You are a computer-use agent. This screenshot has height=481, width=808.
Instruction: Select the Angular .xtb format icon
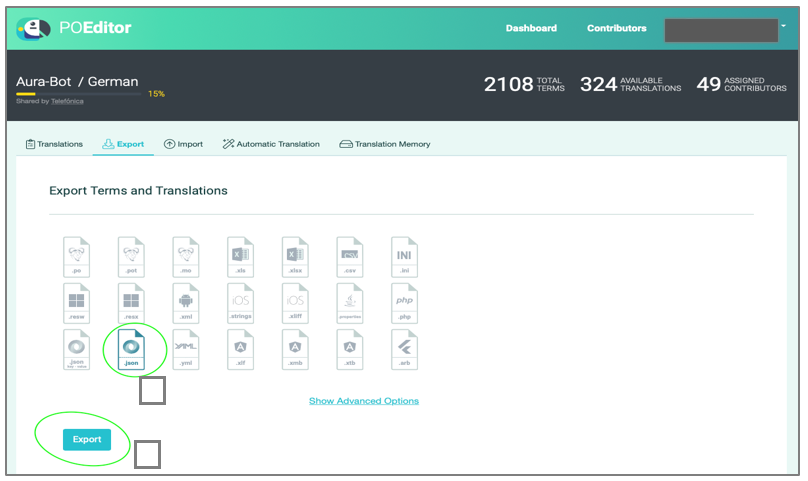(x=349, y=350)
